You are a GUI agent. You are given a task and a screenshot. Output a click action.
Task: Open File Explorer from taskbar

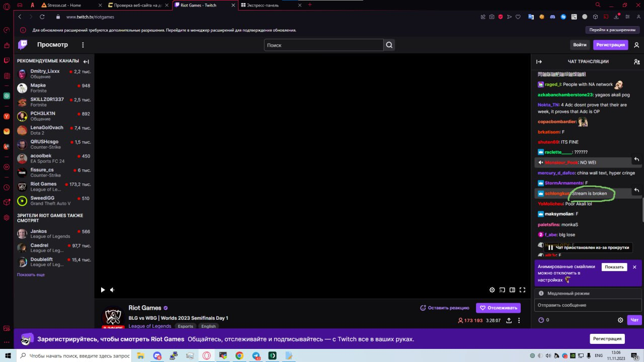(141, 355)
